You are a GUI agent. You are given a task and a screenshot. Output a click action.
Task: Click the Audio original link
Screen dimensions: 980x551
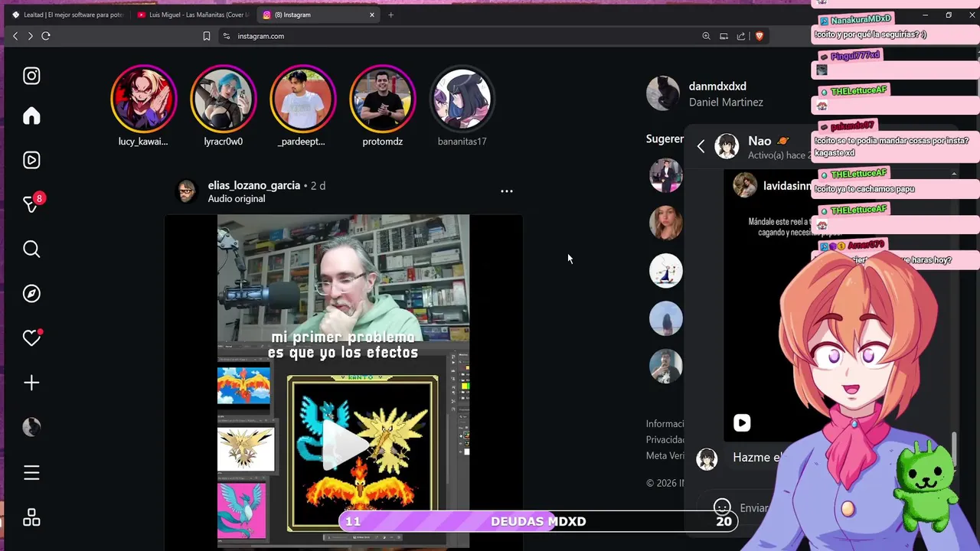[x=236, y=198]
